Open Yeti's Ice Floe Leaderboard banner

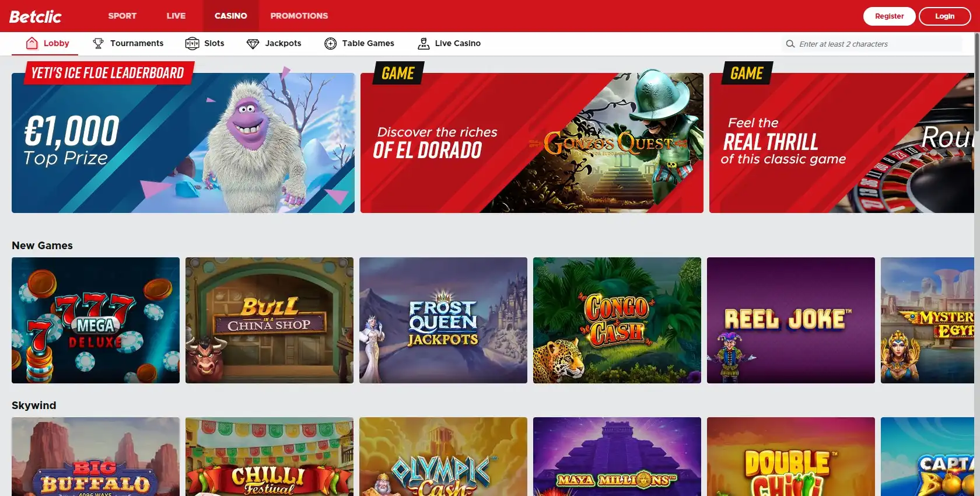point(183,143)
